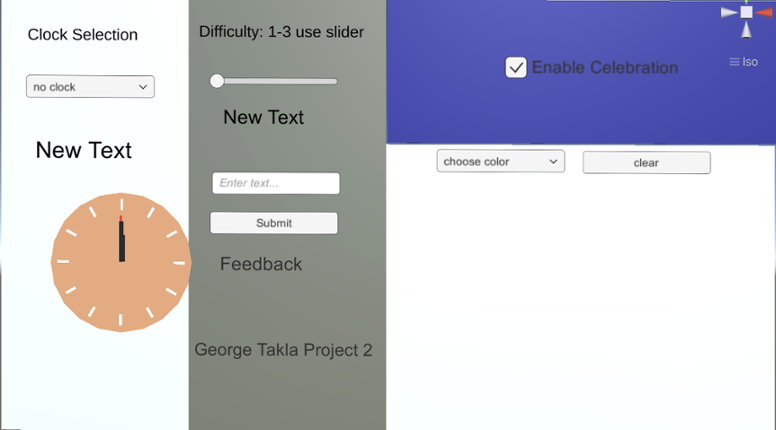Click the center cube of scene gizmo
776x430 pixels.
(746, 12)
